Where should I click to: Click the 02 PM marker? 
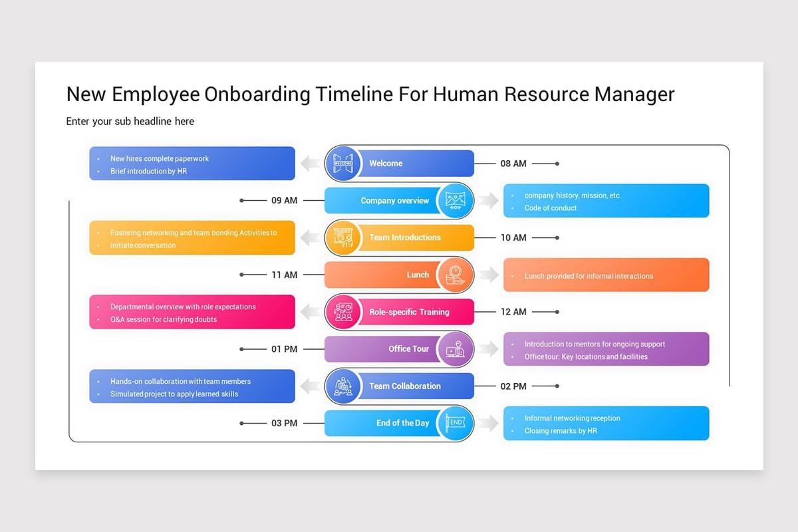(x=514, y=386)
